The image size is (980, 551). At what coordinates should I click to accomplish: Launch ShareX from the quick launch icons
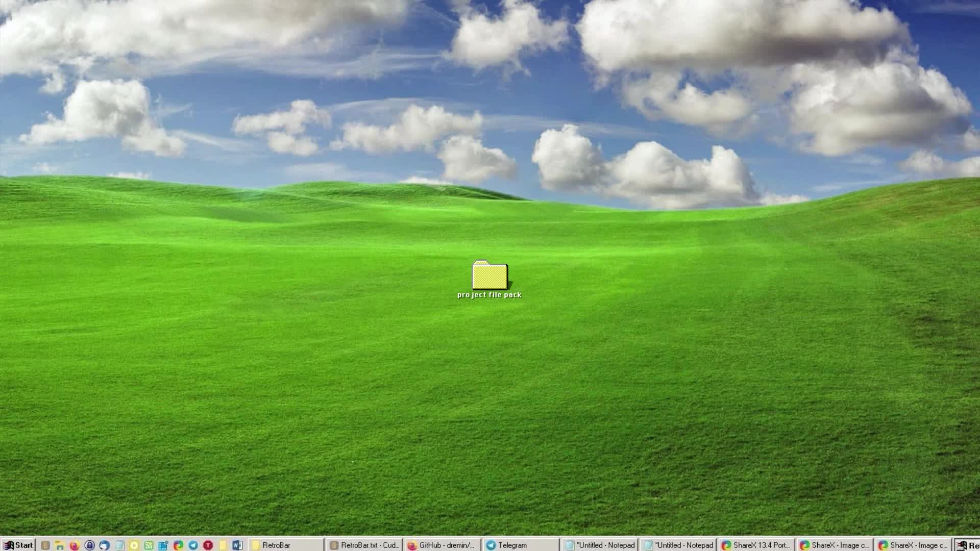point(178,545)
